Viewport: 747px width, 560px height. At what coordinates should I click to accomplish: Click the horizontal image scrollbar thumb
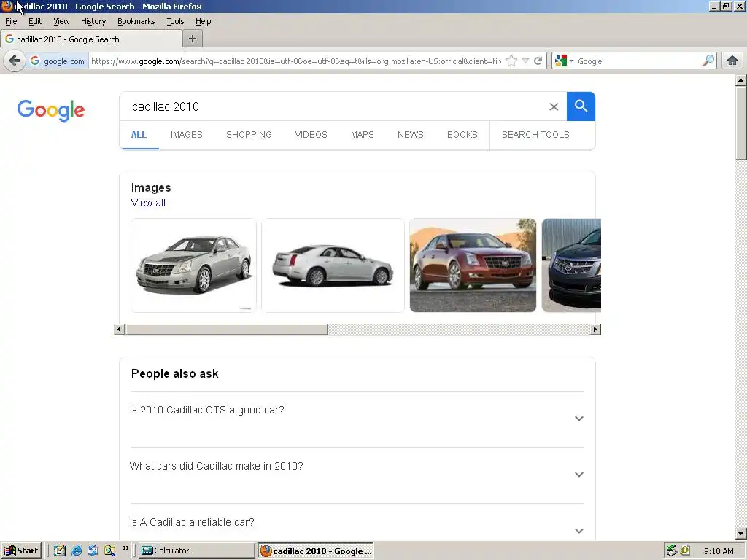pyautogui.click(x=227, y=330)
